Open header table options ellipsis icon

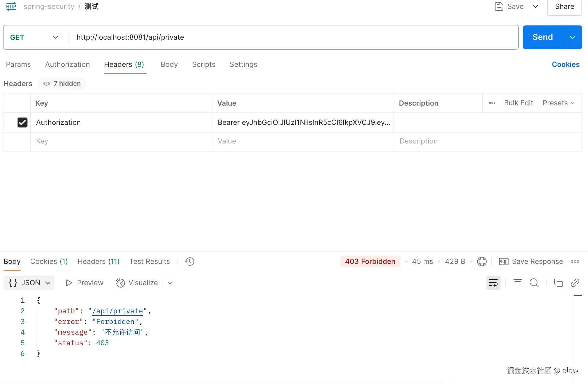(x=492, y=103)
